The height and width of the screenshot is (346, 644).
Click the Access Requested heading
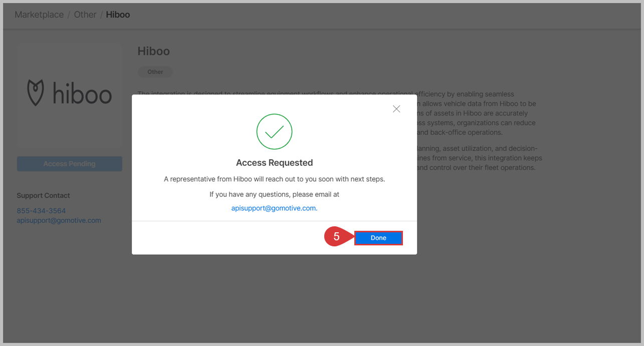274,163
